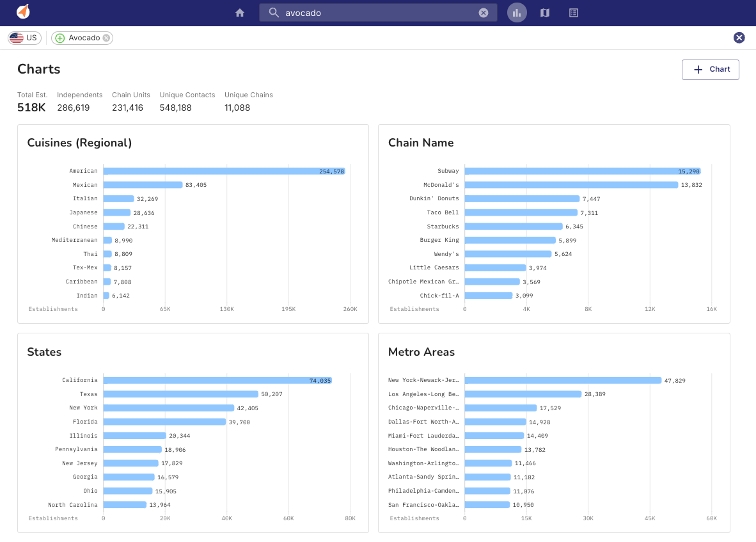This screenshot has height=542, width=756.
Task: Click the Chain Name chart title
Action: [x=421, y=143]
